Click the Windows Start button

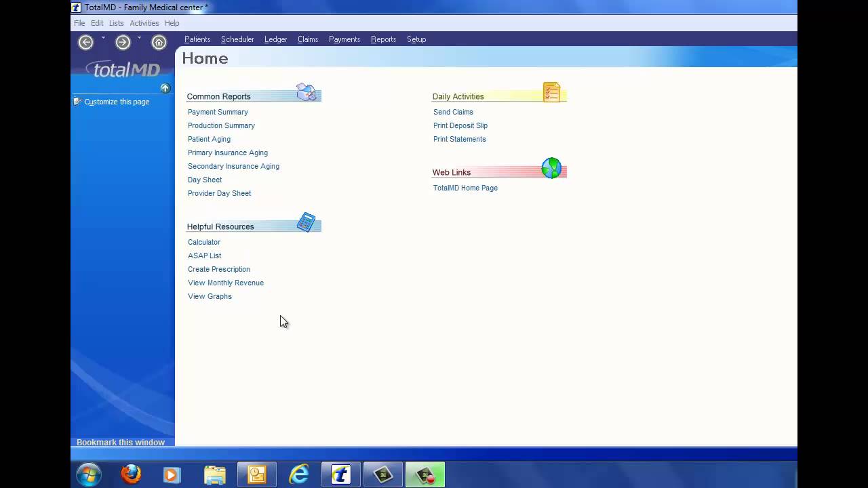[x=89, y=474]
